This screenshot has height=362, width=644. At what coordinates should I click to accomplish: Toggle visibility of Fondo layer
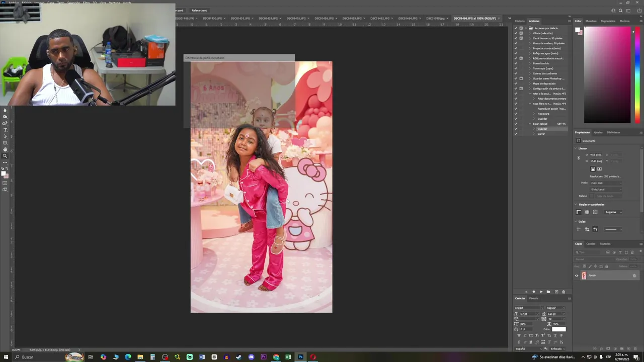[577, 276]
